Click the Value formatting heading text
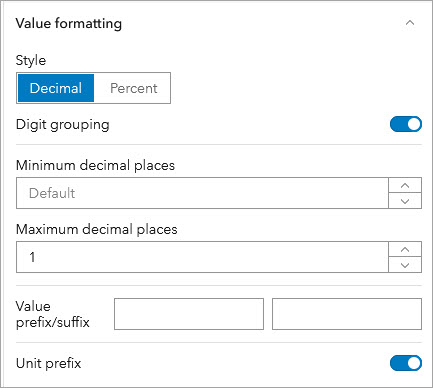The width and height of the screenshot is (433, 388). [x=69, y=23]
